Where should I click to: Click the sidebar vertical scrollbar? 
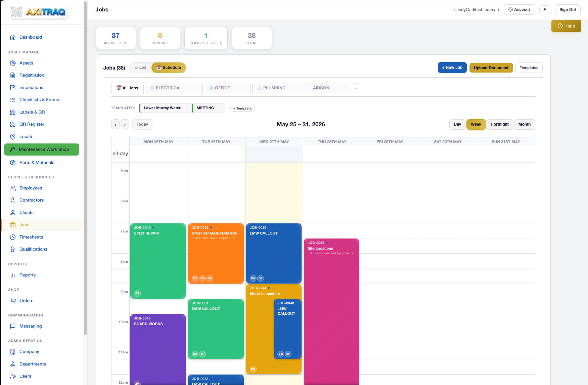(85, 168)
